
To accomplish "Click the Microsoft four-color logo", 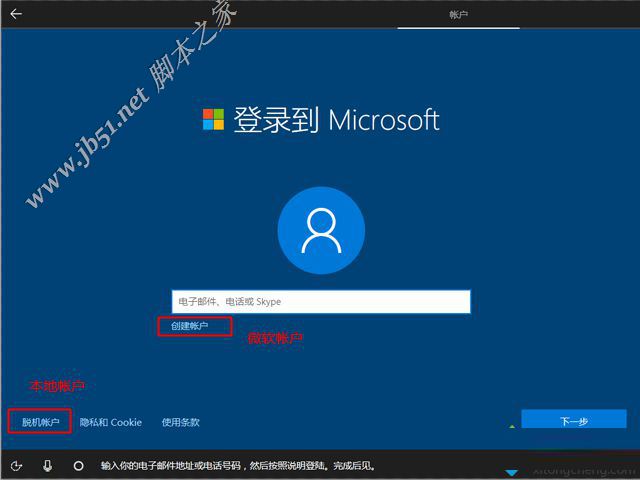I will [213, 119].
